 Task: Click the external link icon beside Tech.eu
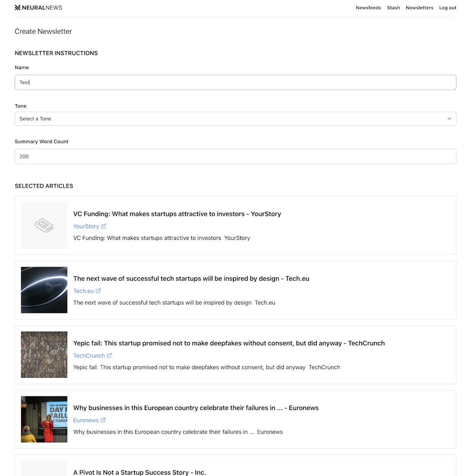tap(99, 291)
